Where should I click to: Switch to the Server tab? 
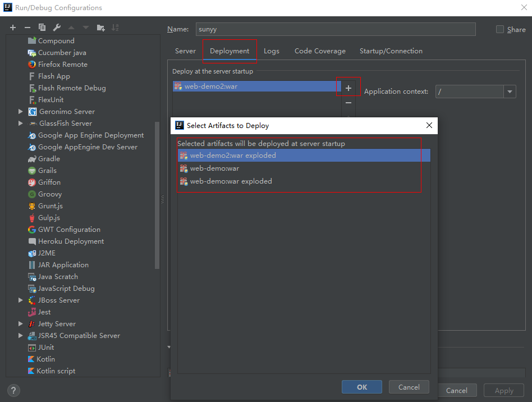pos(185,51)
